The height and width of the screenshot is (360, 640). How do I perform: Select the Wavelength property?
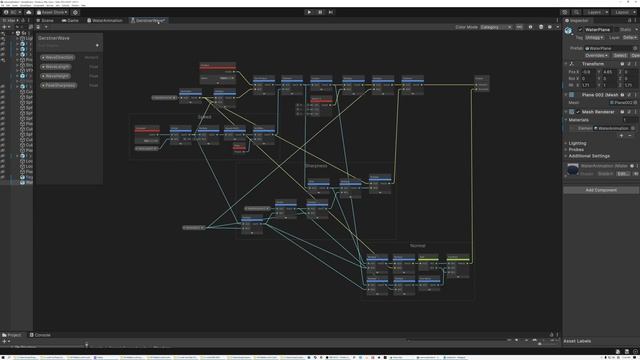tap(56, 67)
